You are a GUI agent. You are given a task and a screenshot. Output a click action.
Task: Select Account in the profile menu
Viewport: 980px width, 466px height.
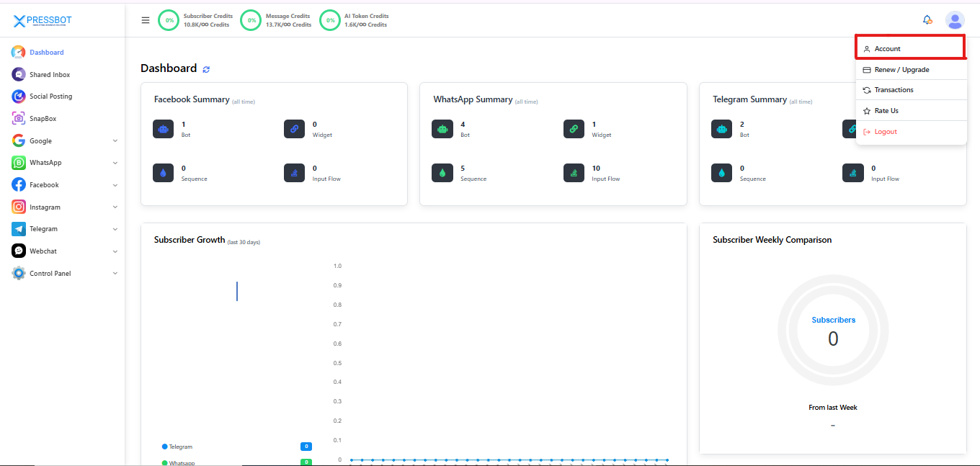887,49
